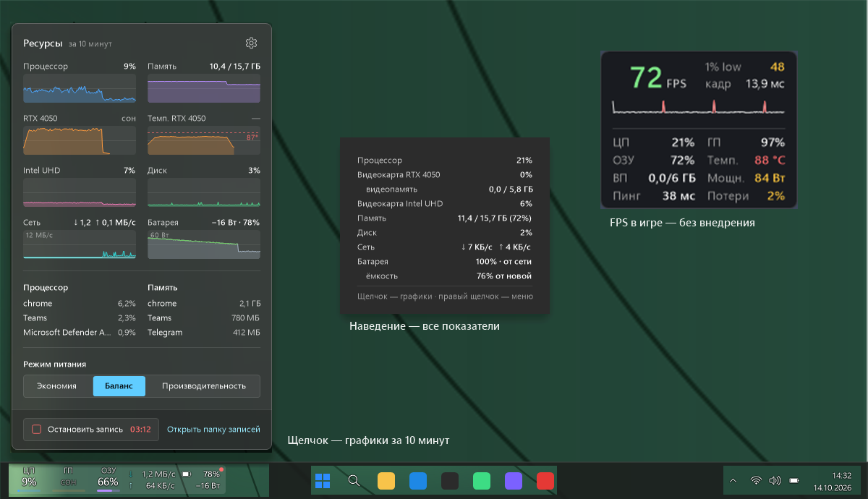
Task: Click Темп. 88 °C in overlay
Action: (746, 161)
